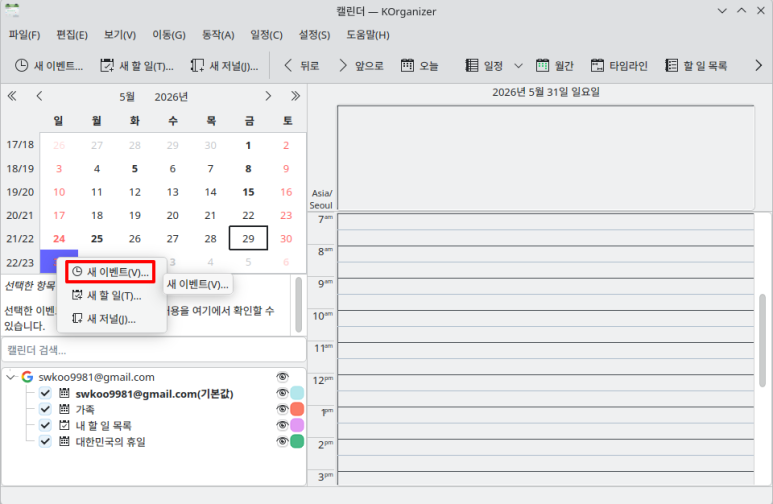Go to next year in mini calendar
The image size is (773, 504).
pos(295,96)
